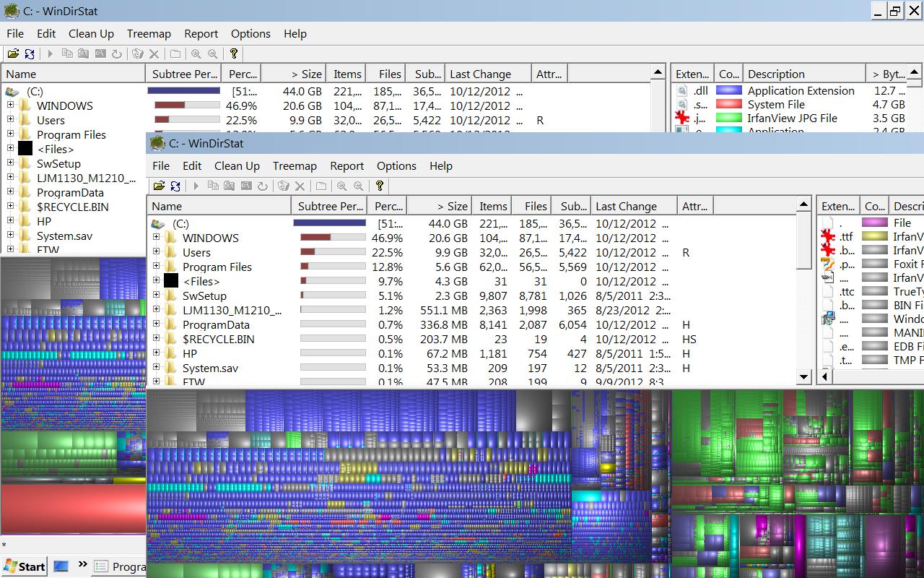Click Name column header in front window

pos(219,206)
